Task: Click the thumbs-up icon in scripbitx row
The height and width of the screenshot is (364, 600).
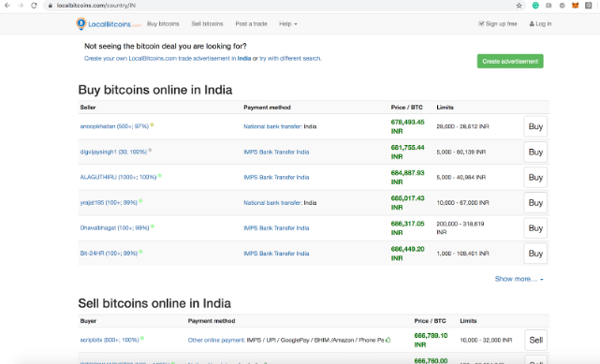Action: point(388,340)
